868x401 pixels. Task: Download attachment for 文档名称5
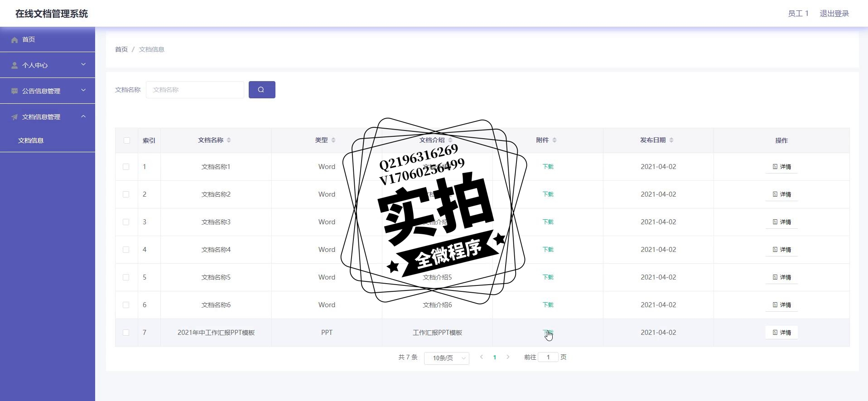(548, 277)
